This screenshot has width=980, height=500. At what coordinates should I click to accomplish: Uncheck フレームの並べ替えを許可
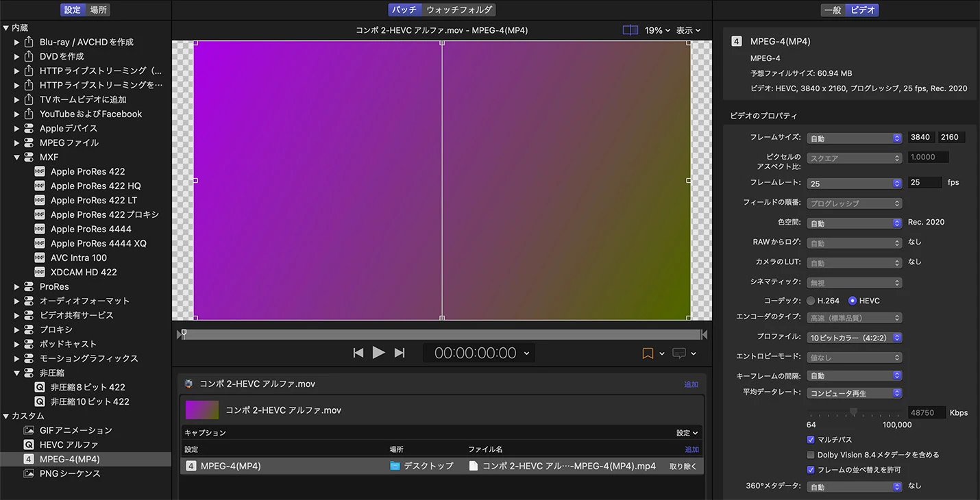click(811, 470)
